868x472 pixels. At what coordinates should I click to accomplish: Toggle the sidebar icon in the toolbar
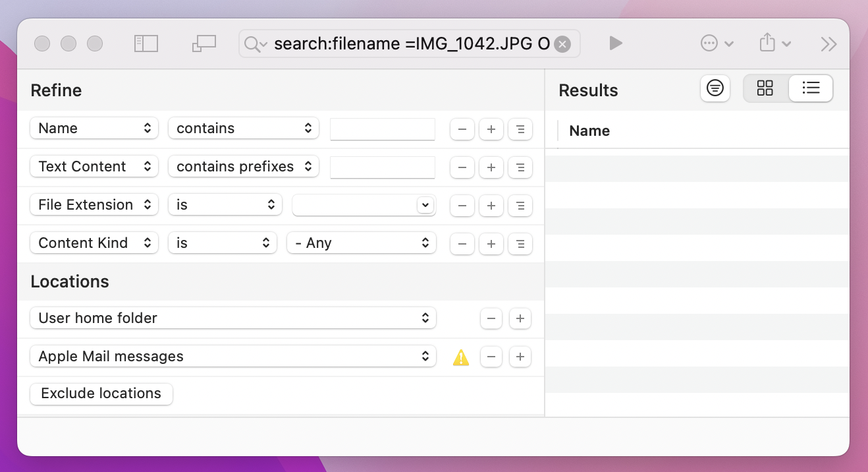(x=146, y=42)
